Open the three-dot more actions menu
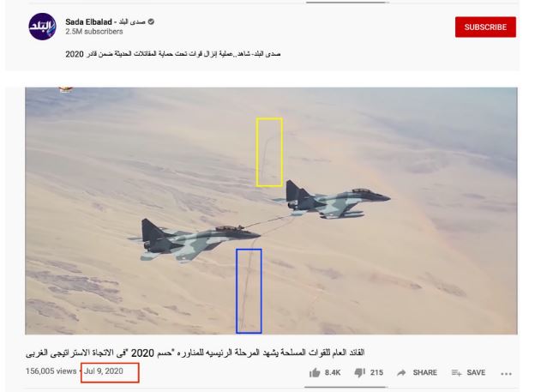 [506, 374]
